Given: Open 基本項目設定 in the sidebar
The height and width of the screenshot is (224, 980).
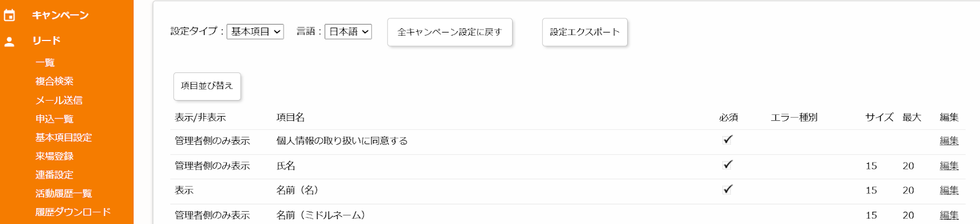Looking at the screenshot, I should click(x=64, y=137).
